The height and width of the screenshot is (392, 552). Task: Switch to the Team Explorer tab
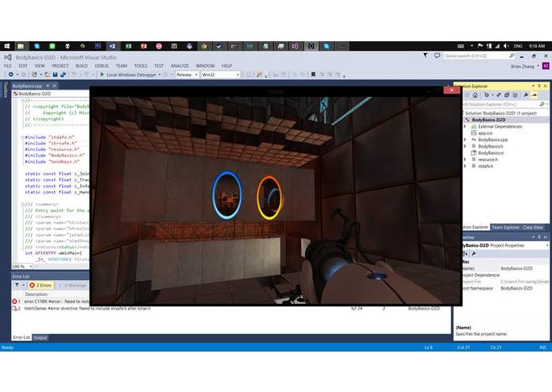coord(505,227)
